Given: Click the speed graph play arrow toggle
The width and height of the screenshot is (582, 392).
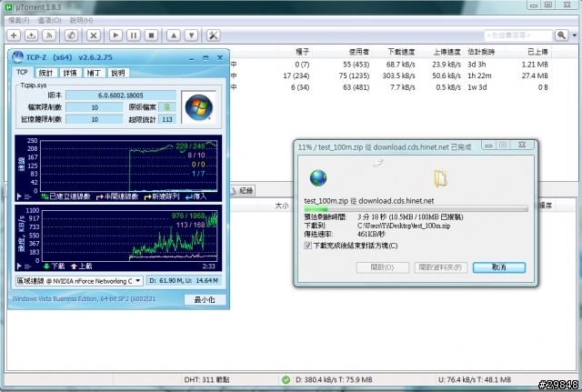Looking at the screenshot, I should (x=19, y=266).
